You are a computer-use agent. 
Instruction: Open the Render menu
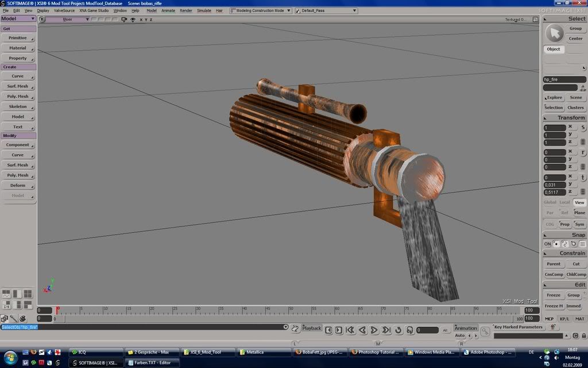pyautogui.click(x=186, y=10)
